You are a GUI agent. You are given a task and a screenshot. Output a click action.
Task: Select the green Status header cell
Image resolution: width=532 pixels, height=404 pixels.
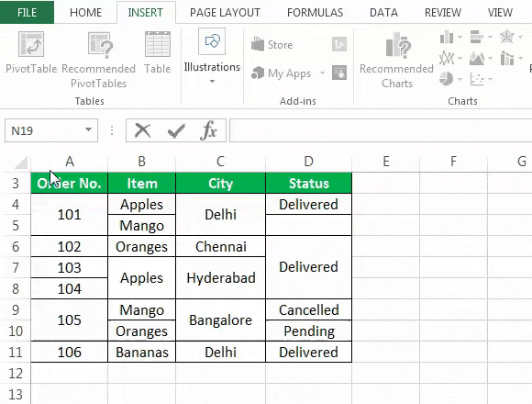point(308,184)
